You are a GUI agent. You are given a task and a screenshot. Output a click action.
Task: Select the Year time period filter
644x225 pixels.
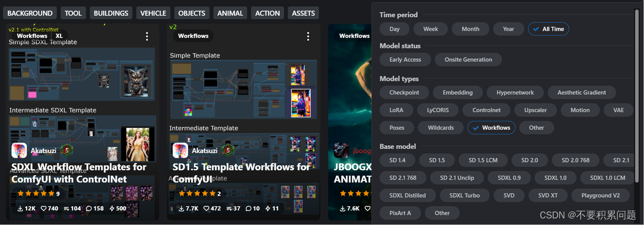point(509,29)
